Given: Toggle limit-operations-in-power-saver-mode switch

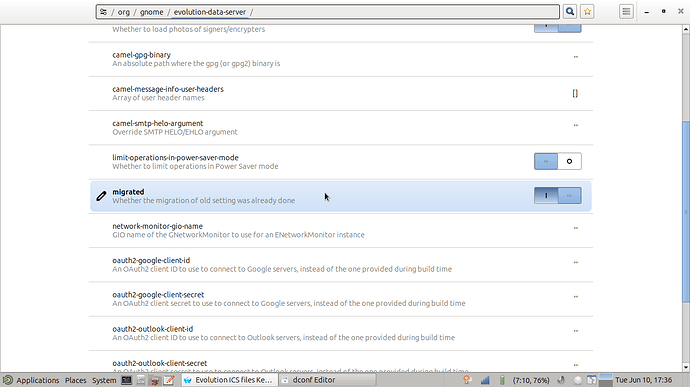Looking at the screenshot, I should click(558, 161).
